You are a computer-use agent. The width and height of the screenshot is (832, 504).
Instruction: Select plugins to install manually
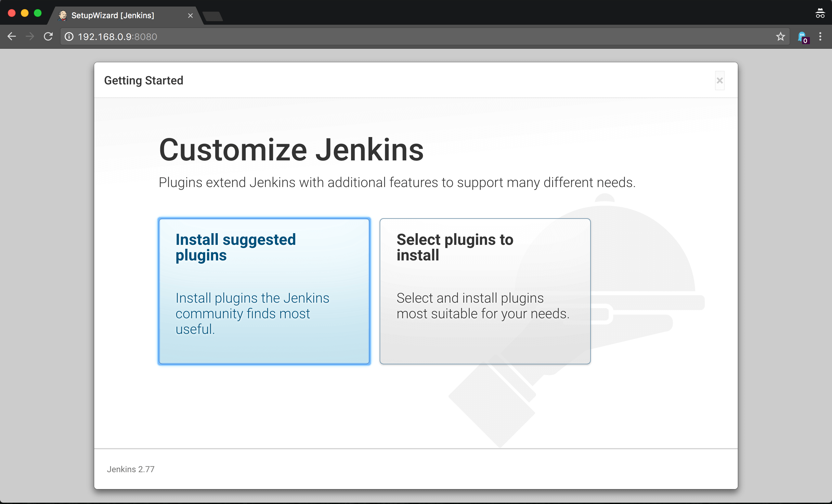click(x=485, y=292)
